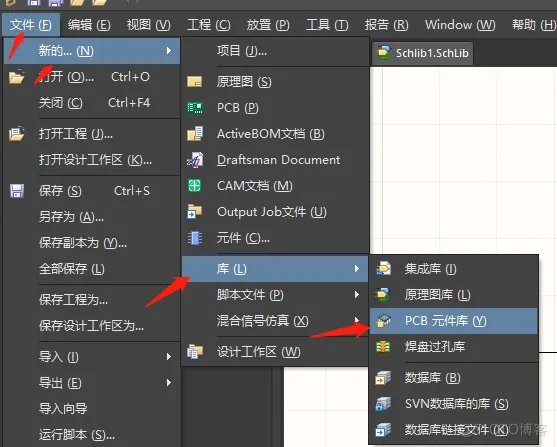This screenshot has width=557, height=447.
Task: Open the 文件 (F) menu
Action: pos(31,25)
